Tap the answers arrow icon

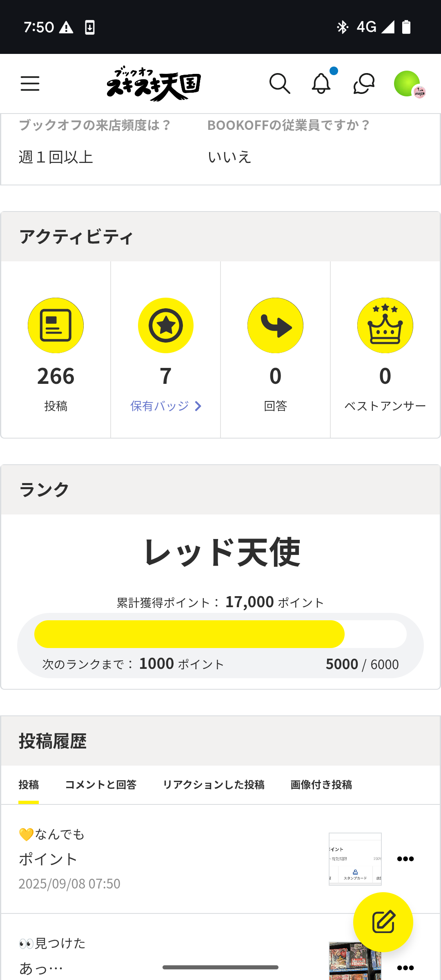pyautogui.click(x=275, y=325)
